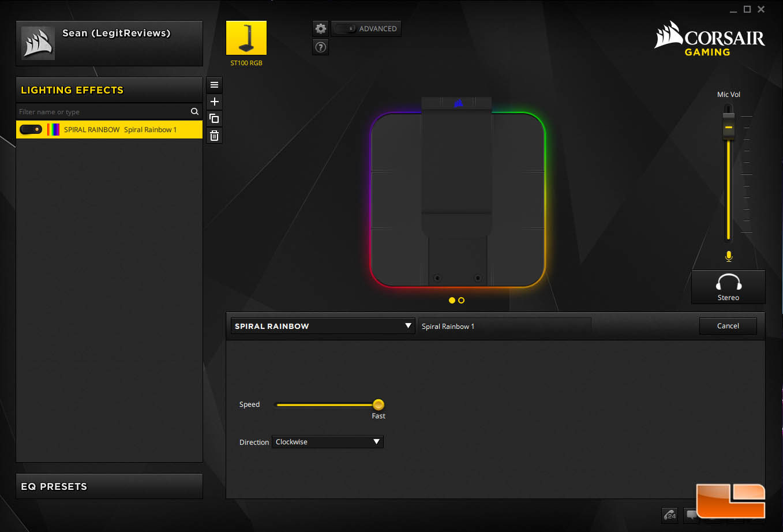This screenshot has width=783, height=532.
Task: Select the Spiral Rainbow 1 list row text
Action: pyautogui.click(x=151, y=129)
